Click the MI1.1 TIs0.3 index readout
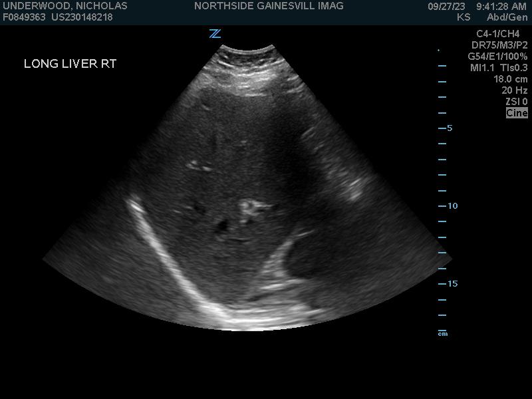 [x=499, y=68]
